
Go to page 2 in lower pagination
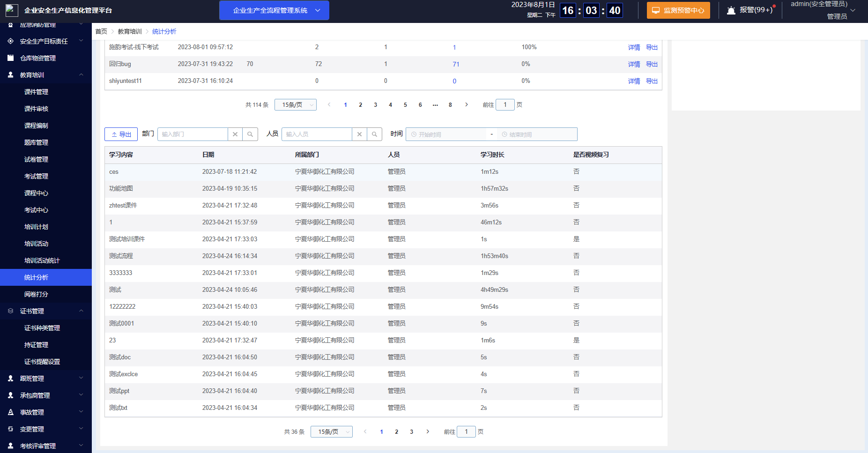point(396,432)
